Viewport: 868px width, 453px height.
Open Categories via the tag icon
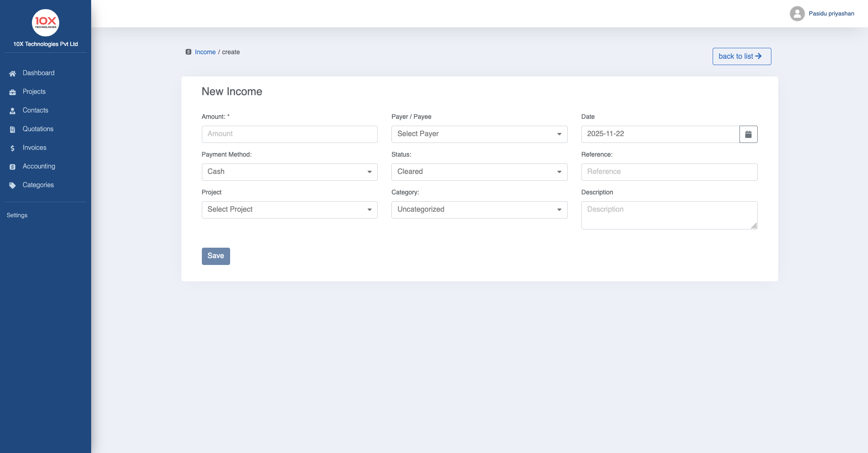point(12,185)
